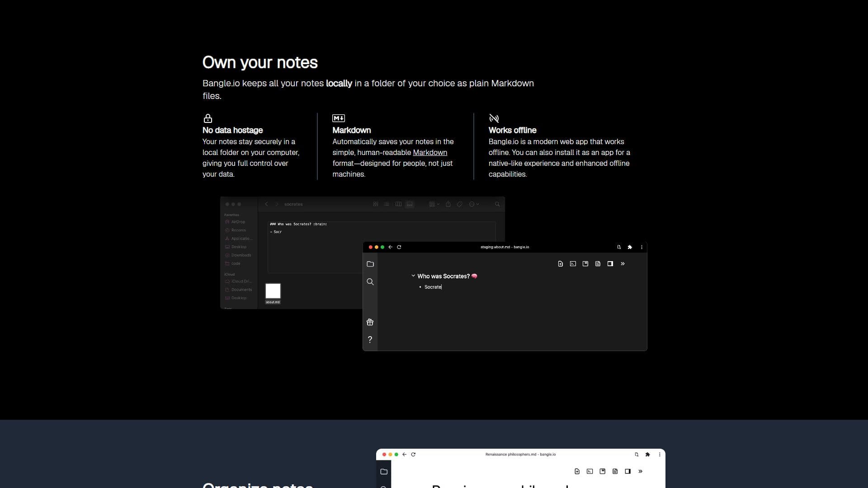Open folder sidebar icon in light bangle window
The image size is (868, 488).
(x=384, y=472)
